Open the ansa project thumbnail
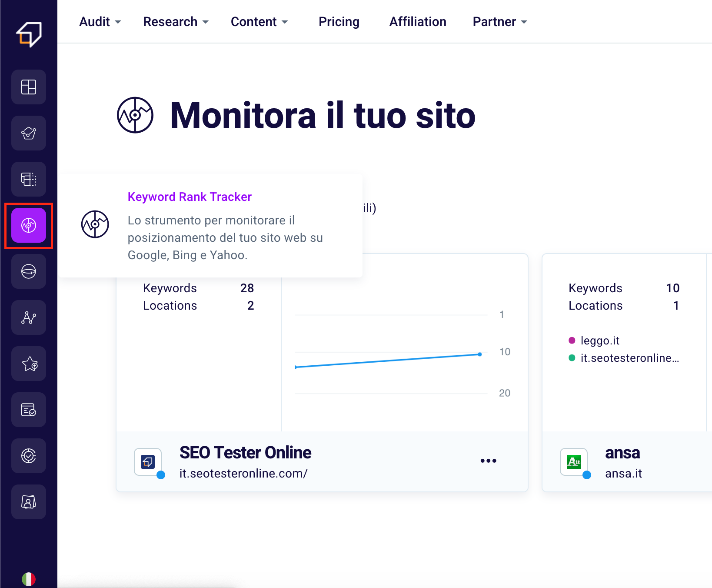Screen dimensions: 712x588 (x=574, y=462)
